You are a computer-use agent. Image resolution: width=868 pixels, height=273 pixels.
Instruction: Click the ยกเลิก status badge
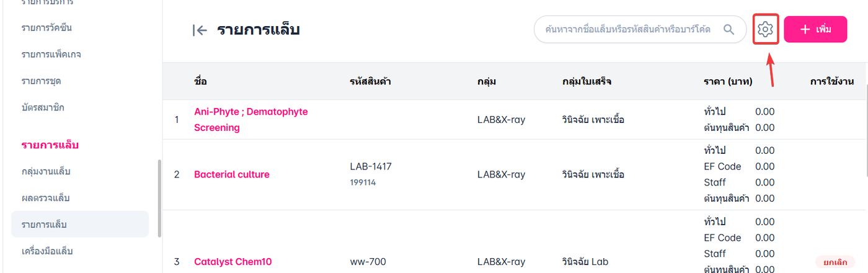pos(835,262)
